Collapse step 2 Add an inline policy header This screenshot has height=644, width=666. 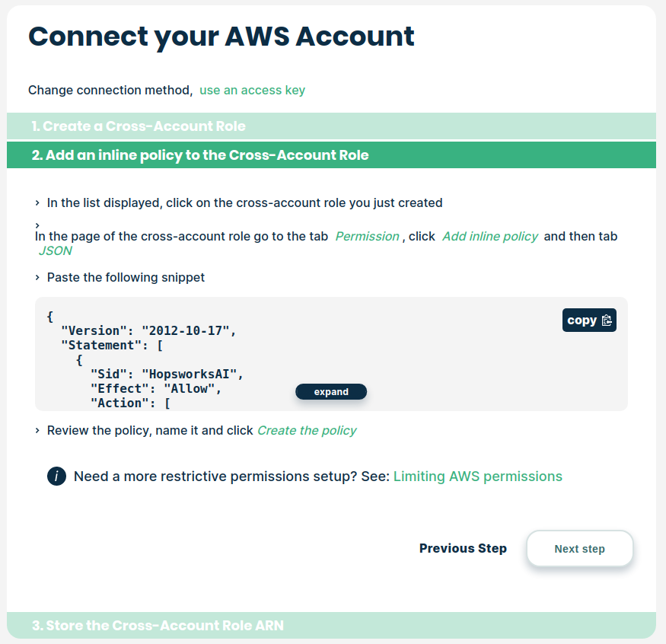pos(200,155)
